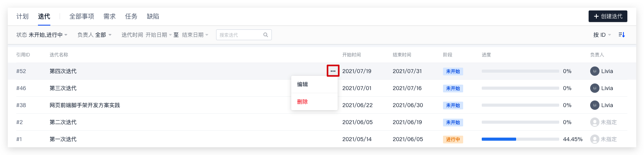Viewport: 644px width, 155px height.
Task: Click Livia's avatar in row #38
Action: tap(595, 105)
